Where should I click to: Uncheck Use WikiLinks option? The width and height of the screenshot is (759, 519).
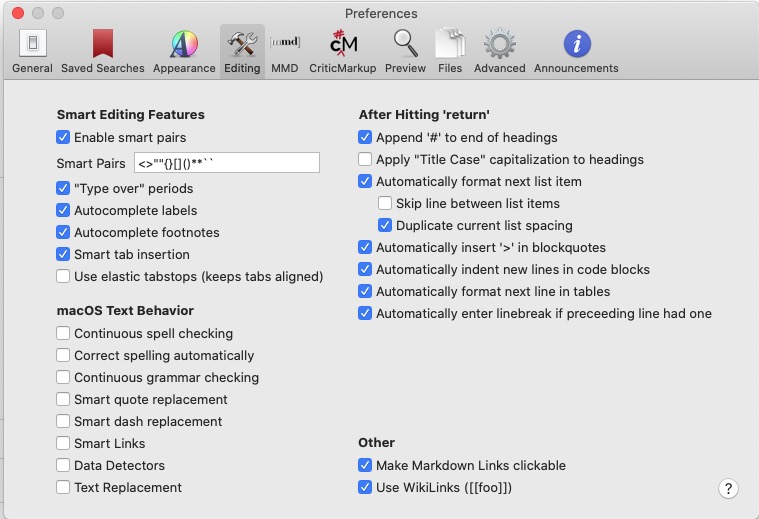coord(365,487)
